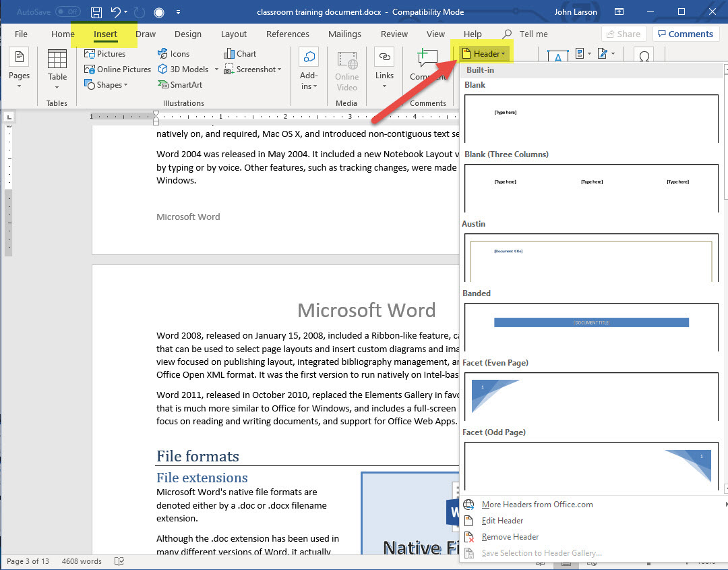Expand the Pages dropdown
The height and width of the screenshot is (570, 728).
pyautogui.click(x=19, y=86)
